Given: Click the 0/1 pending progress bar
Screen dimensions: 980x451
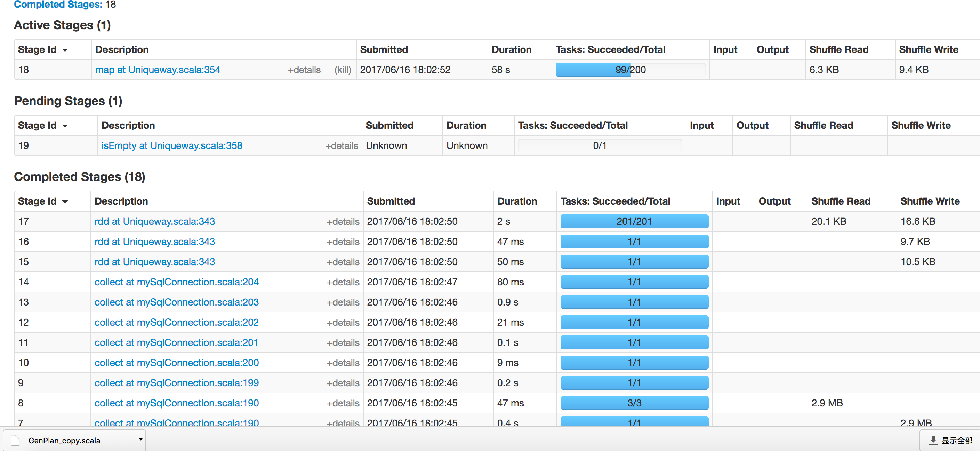Looking at the screenshot, I should pyautogui.click(x=600, y=145).
